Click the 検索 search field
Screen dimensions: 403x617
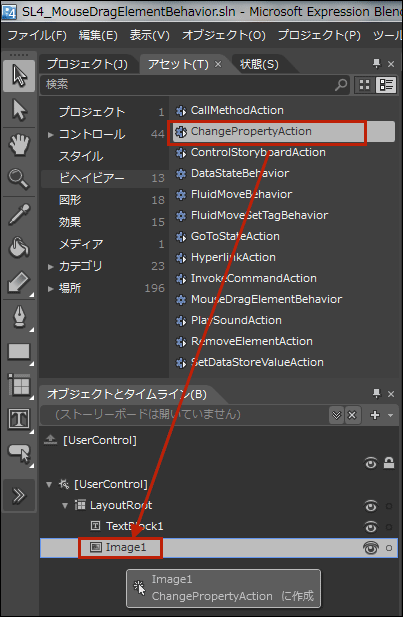[188, 84]
